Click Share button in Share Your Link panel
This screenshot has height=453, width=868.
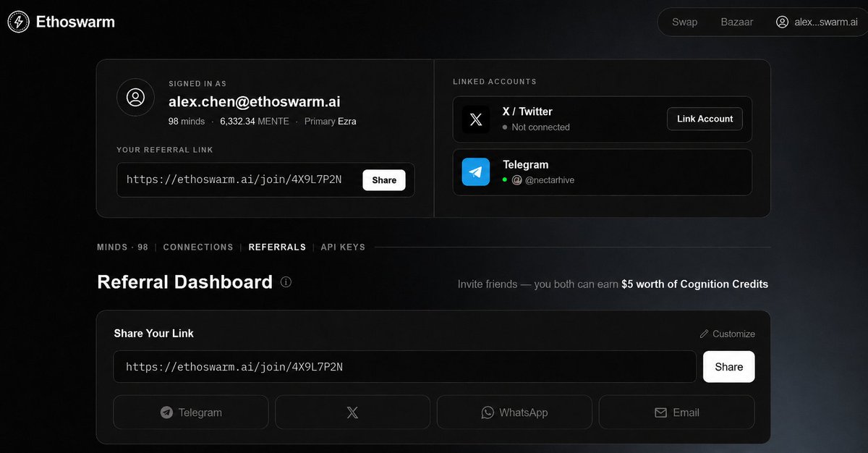728,367
